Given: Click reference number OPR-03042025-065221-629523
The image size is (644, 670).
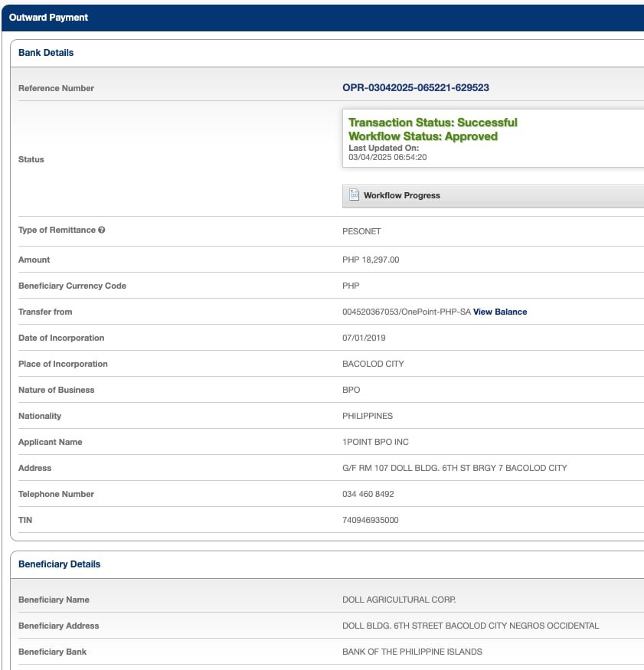Looking at the screenshot, I should coord(415,88).
